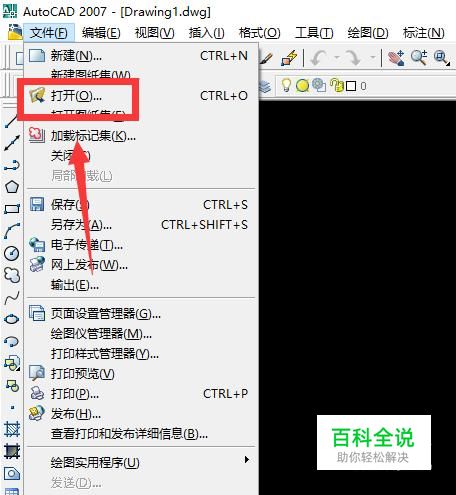Open the 格式(O) menu
This screenshot has width=456, height=495.
pos(260,33)
